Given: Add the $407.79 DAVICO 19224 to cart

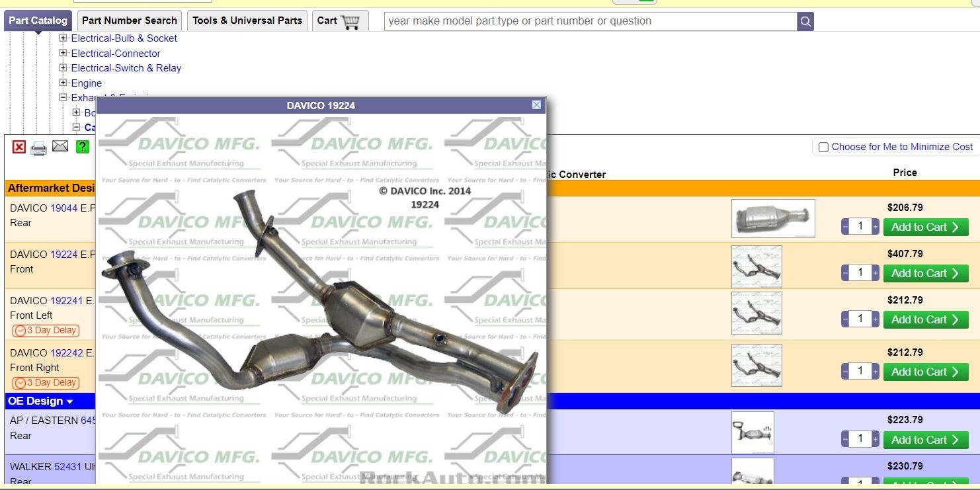Looking at the screenshot, I should (926, 273).
